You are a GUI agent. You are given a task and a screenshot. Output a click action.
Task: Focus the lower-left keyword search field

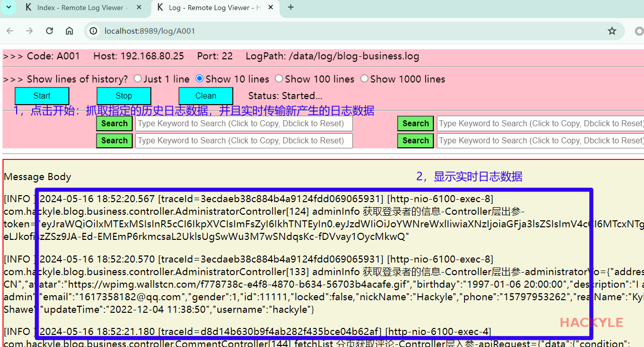pyautogui.click(x=244, y=141)
